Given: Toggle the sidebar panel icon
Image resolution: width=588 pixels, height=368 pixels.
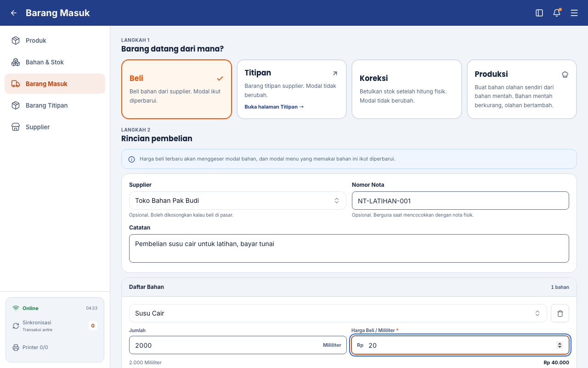Looking at the screenshot, I should [539, 13].
